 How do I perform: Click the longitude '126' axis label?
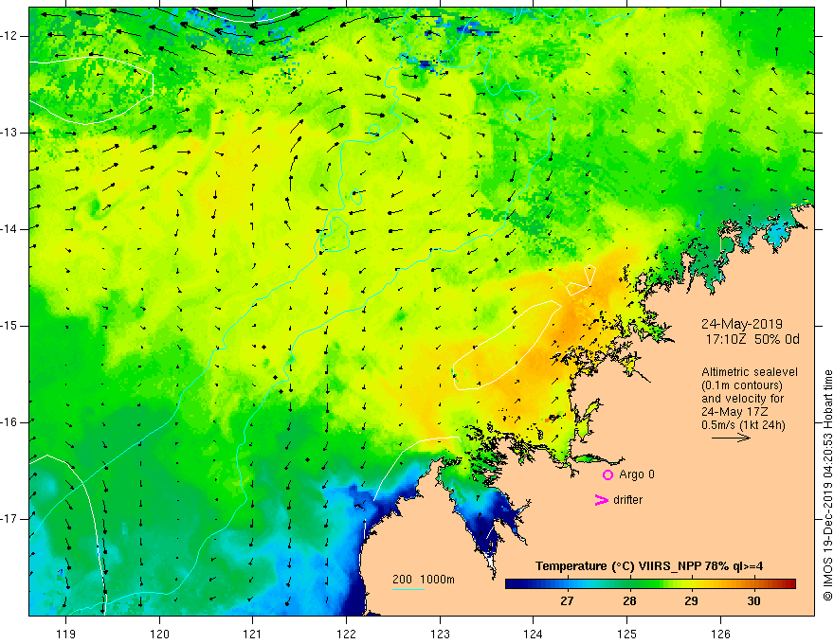click(720, 634)
